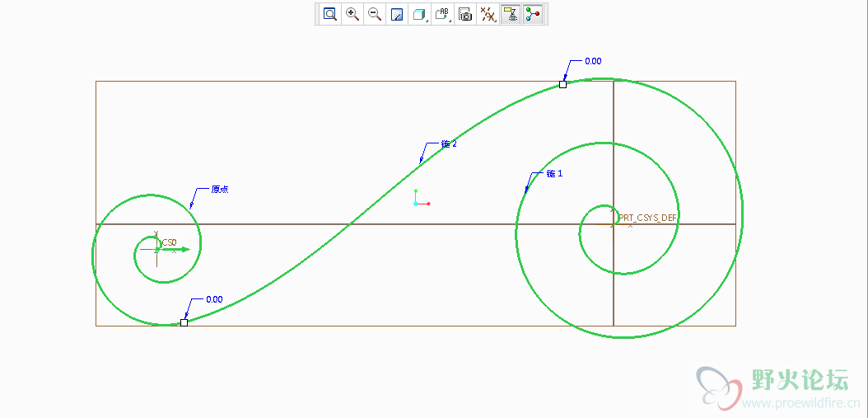Select the CS0 coordinate system label
The image size is (868, 418).
point(169,242)
